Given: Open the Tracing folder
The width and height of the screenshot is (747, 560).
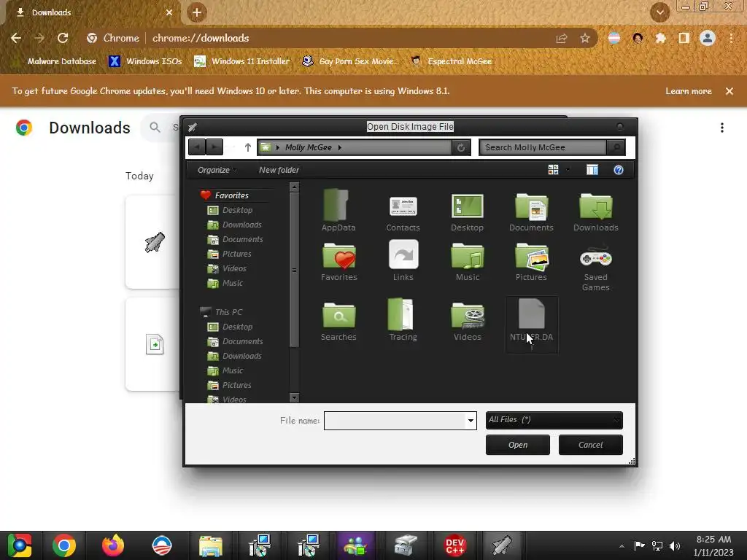Looking at the screenshot, I should pos(403,320).
